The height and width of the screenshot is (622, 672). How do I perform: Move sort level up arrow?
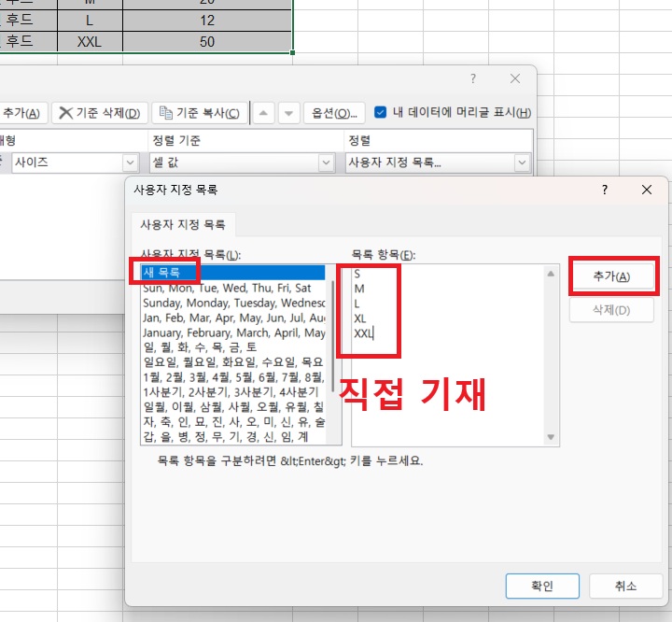pos(263,113)
